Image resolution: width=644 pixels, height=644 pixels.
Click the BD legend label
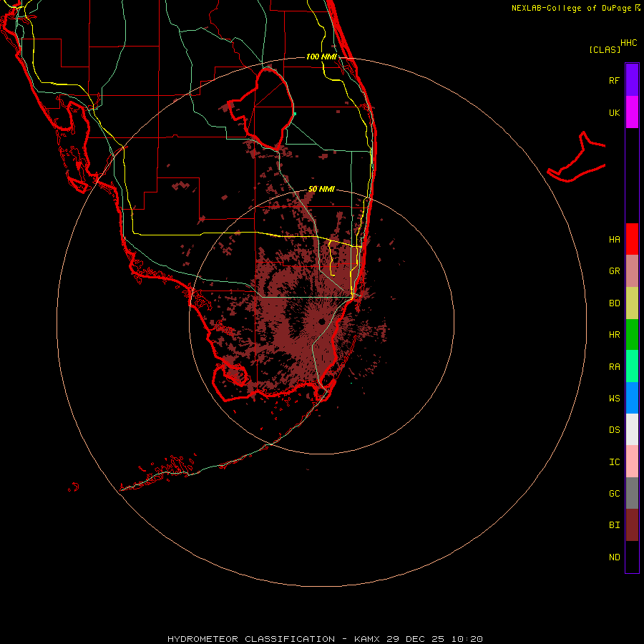(614, 303)
